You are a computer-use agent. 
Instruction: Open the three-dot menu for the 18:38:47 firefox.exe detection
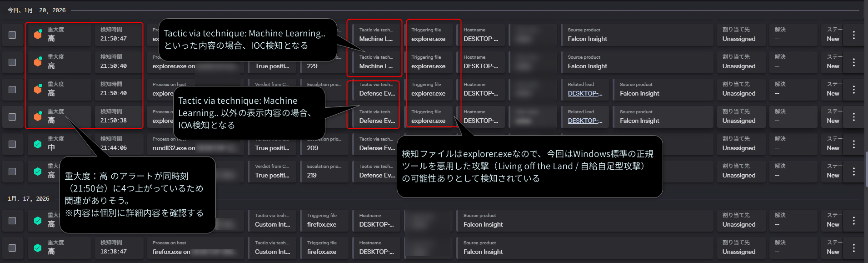(853, 248)
